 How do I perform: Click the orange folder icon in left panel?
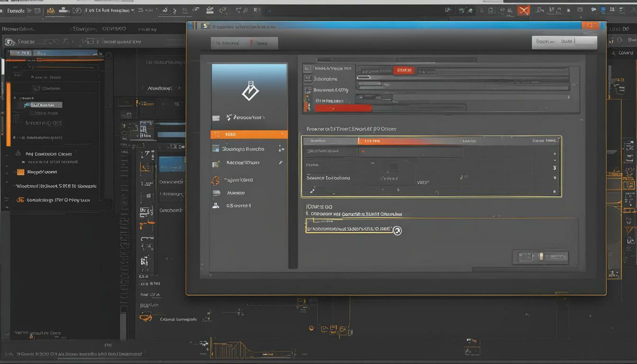point(20,172)
